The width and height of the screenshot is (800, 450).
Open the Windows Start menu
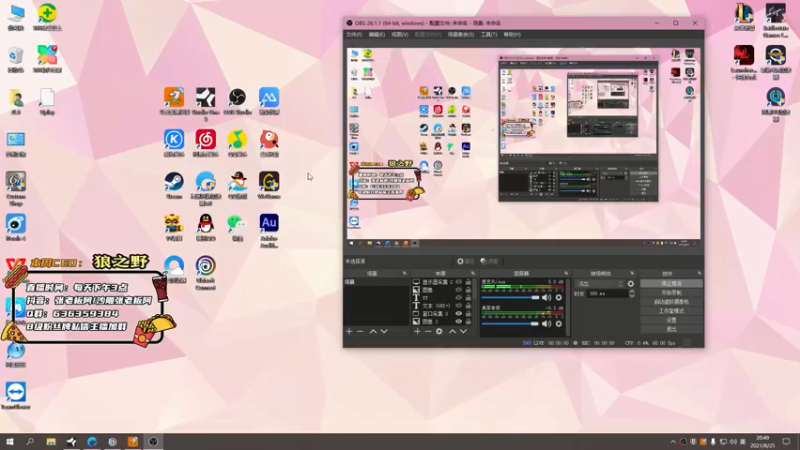point(9,442)
